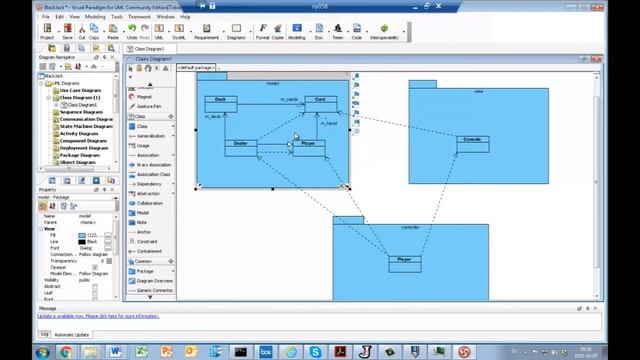640x360 pixels.
Task: Open the Generalization tool variants arrow
Action: tap(173, 136)
